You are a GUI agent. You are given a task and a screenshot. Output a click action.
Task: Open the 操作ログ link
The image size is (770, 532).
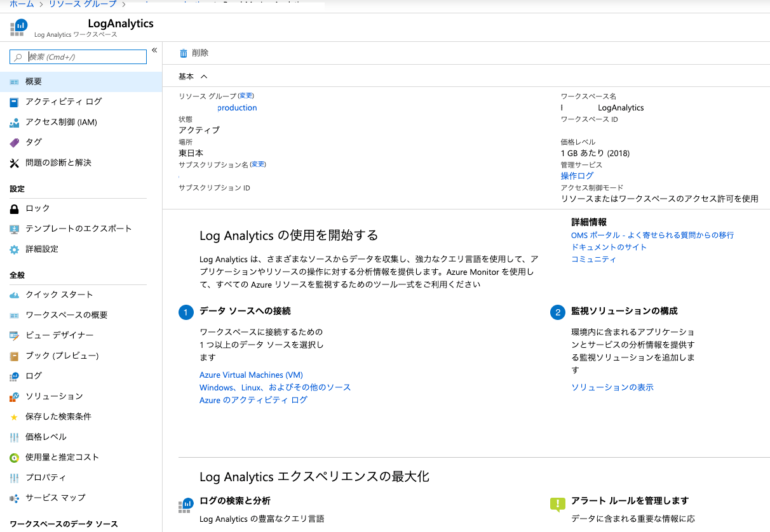click(577, 176)
